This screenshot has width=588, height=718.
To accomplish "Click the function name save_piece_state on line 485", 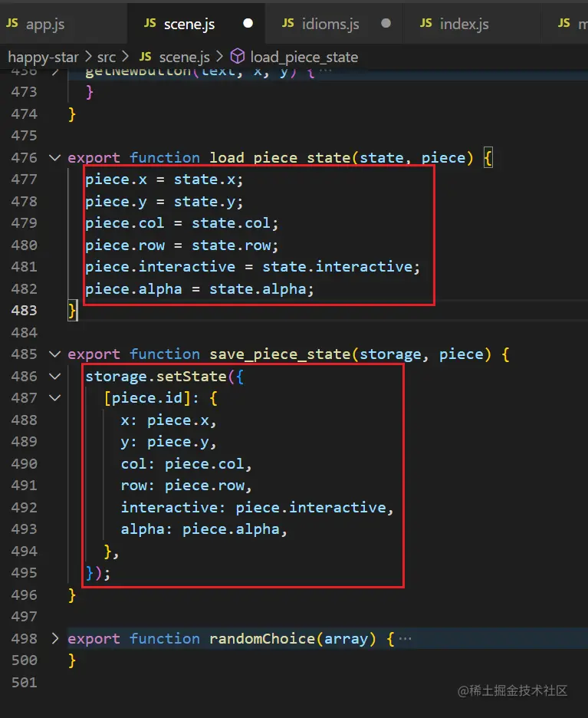I will click(280, 354).
